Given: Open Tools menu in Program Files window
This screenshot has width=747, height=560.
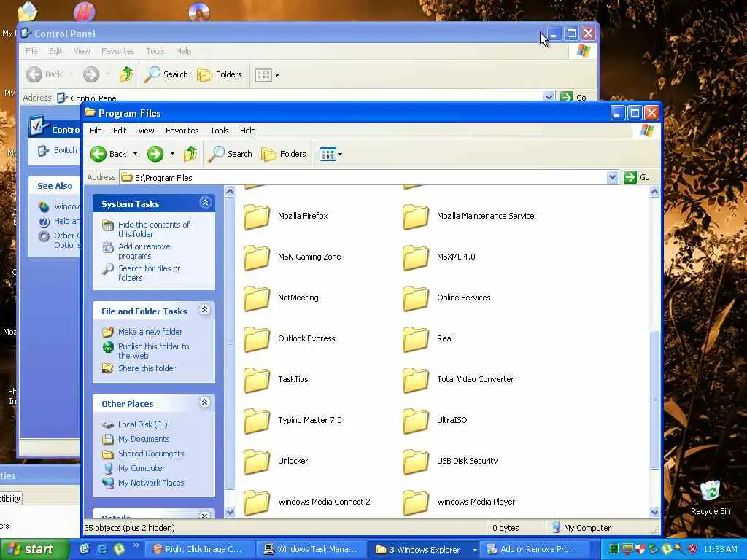Looking at the screenshot, I should coord(220,131).
